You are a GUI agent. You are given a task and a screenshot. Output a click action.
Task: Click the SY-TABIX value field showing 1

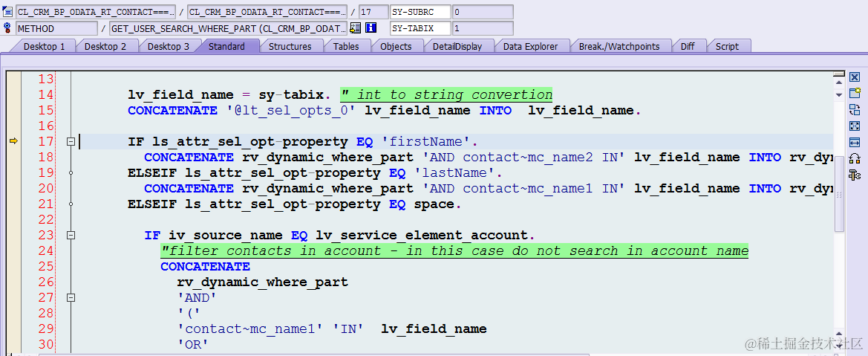(483, 28)
